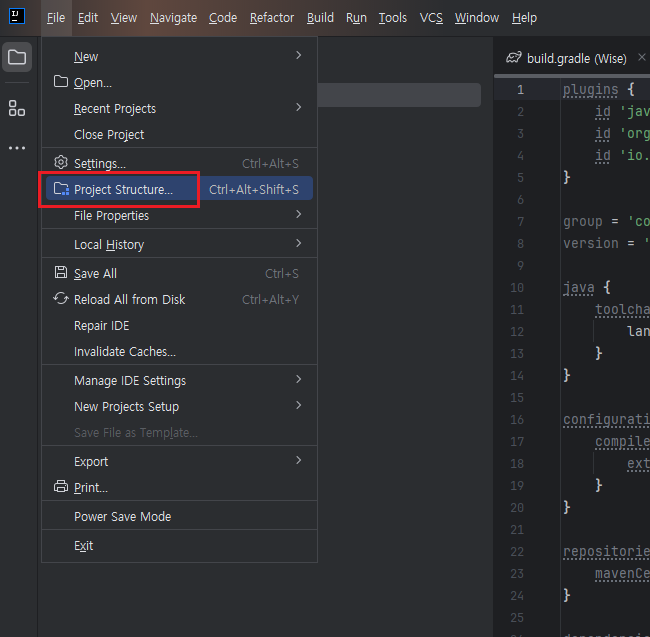Screen dimensions: 650x637
Task: Click Close Project in File menu
Action: pyautogui.click(x=109, y=134)
